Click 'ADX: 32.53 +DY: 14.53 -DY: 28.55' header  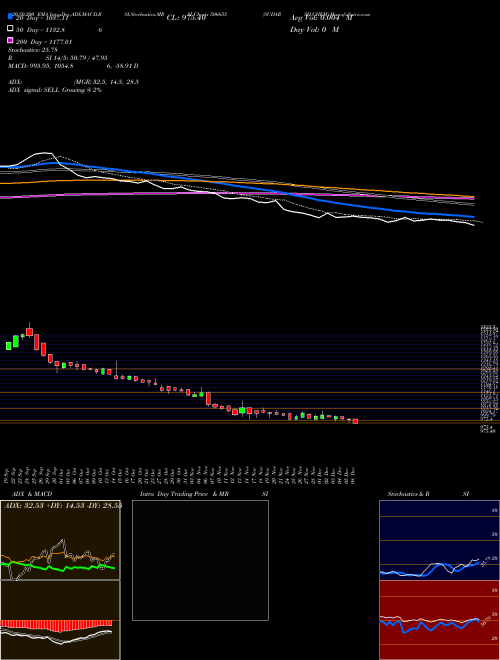[62, 505]
